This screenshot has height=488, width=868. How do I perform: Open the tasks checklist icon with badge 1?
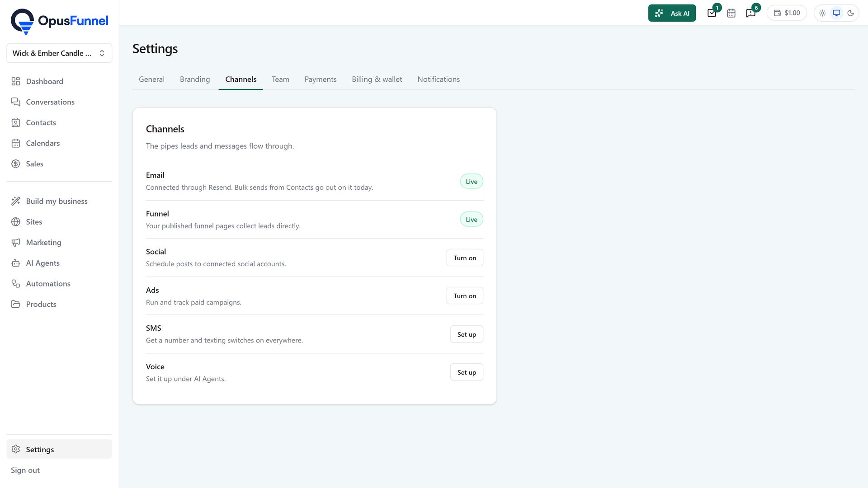(x=712, y=13)
